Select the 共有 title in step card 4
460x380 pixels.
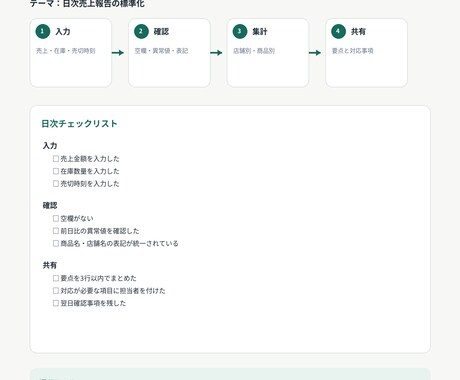[358, 32]
